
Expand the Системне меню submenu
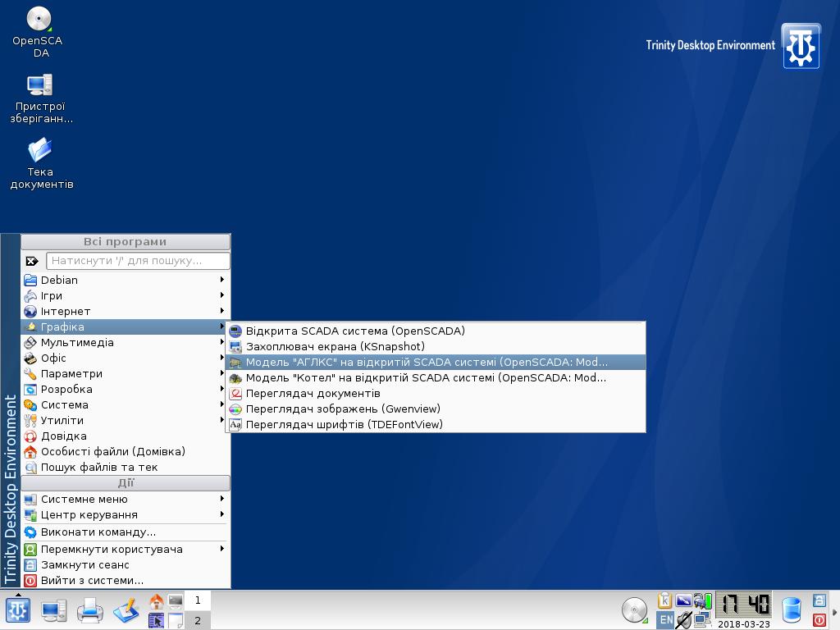(x=123, y=499)
